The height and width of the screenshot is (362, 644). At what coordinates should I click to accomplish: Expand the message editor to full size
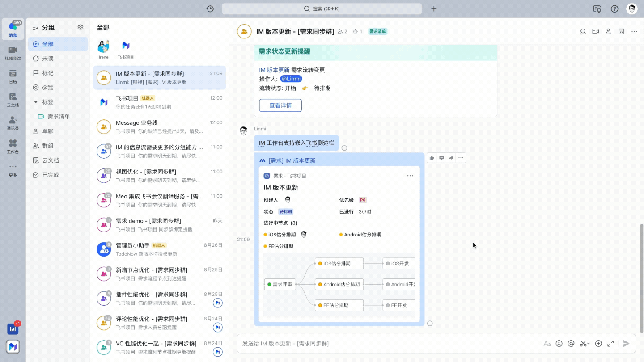tap(610, 344)
